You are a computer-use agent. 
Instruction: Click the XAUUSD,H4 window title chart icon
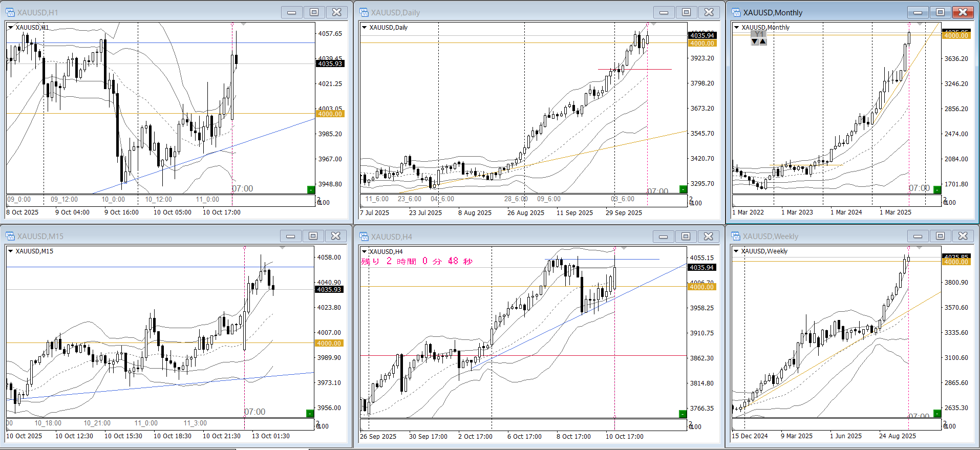[x=364, y=237]
